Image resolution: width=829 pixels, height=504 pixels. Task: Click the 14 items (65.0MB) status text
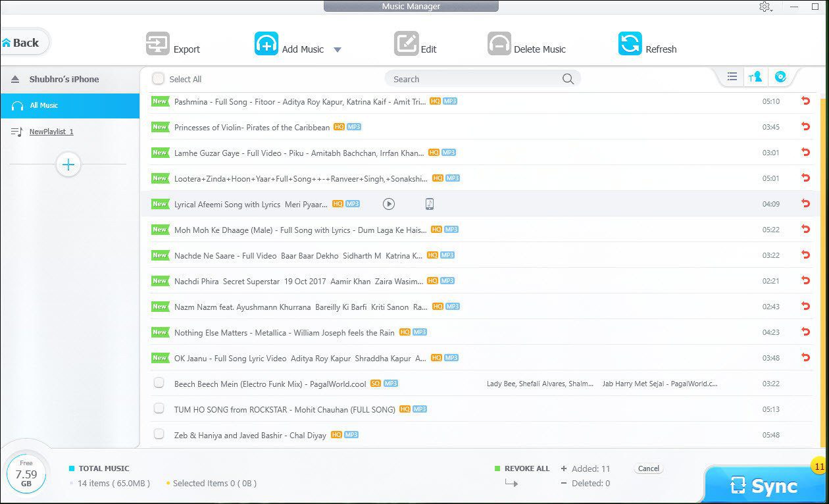coord(114,484)
